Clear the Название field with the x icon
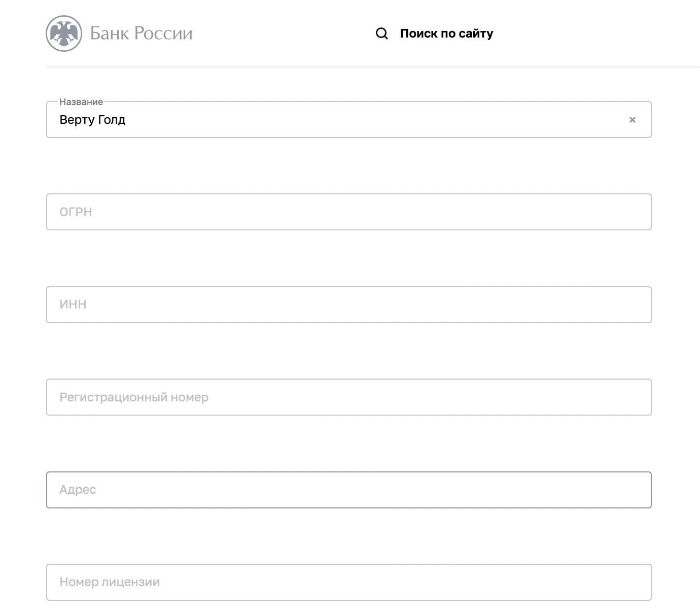This screenshot has width=700, height=614. [633, 120]
